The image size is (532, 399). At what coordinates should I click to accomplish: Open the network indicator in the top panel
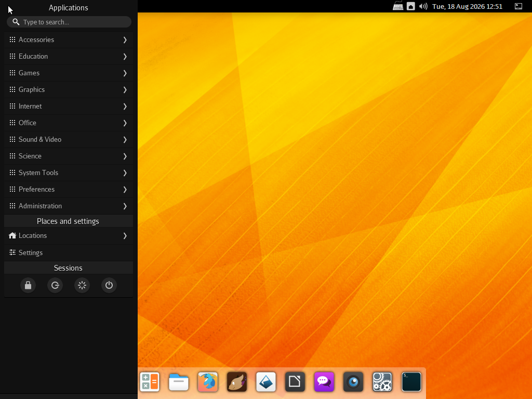tap(411, 6)
